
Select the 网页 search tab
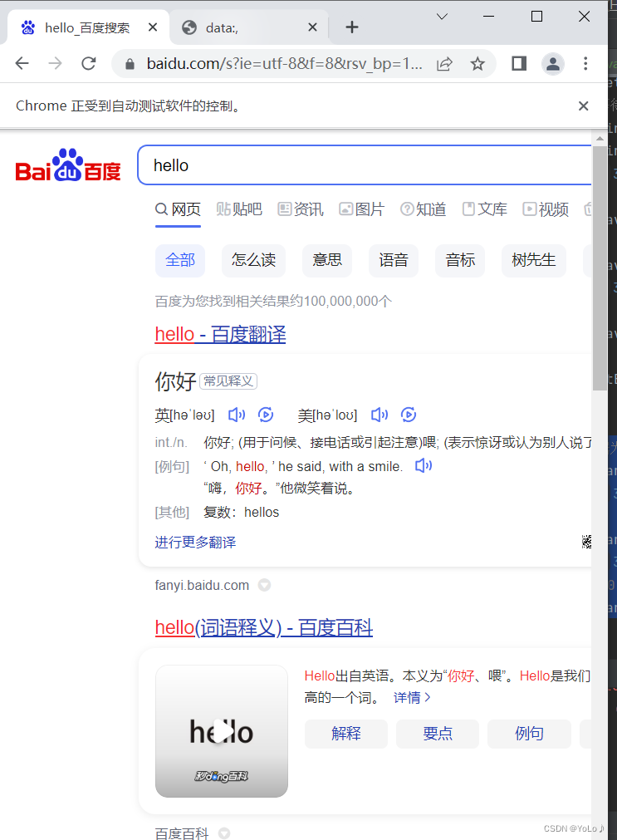pos(179,209)
